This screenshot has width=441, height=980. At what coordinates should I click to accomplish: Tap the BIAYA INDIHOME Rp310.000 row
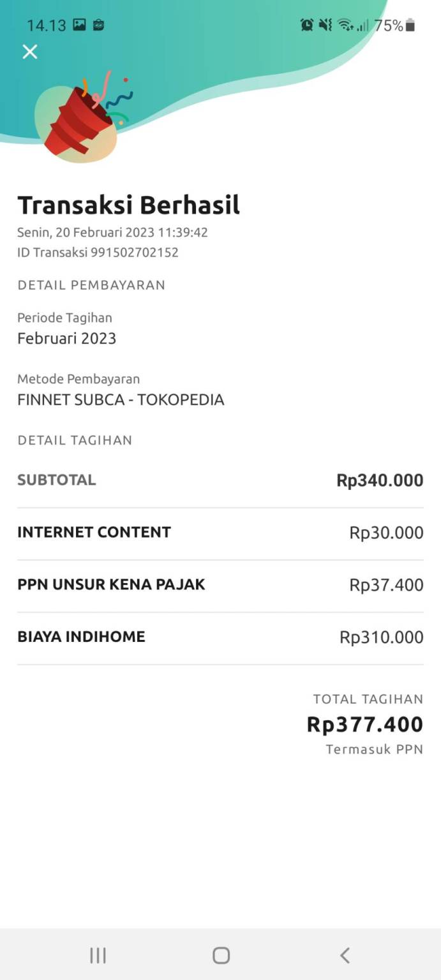[220, 636]
